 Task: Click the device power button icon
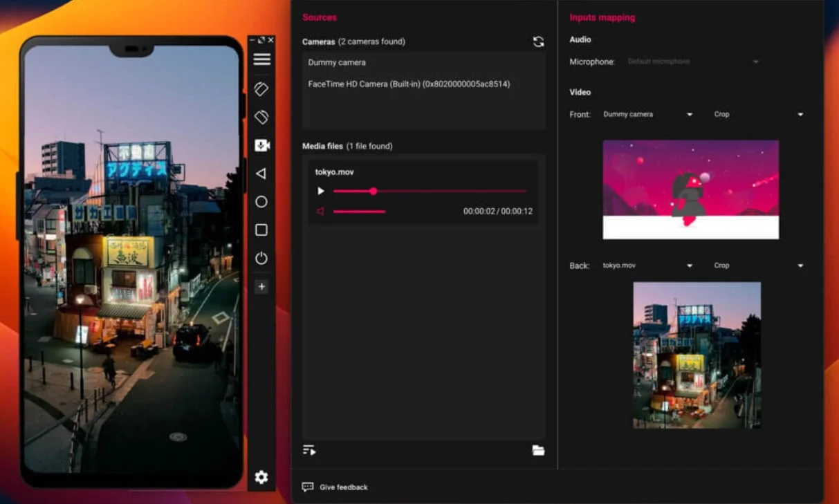pyautogui.click(x=261, y=258)
